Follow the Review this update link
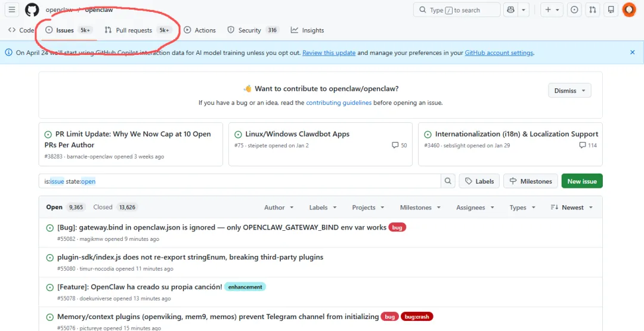The image size is (644, 331). [329, 52]
